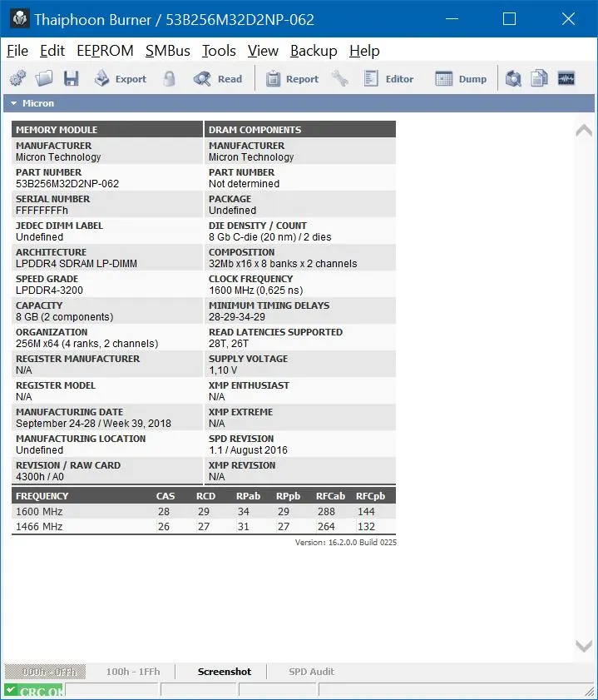Select the SPD Audit tab
Viewport: 598px width, 700px height.
[x=311, y=672]
